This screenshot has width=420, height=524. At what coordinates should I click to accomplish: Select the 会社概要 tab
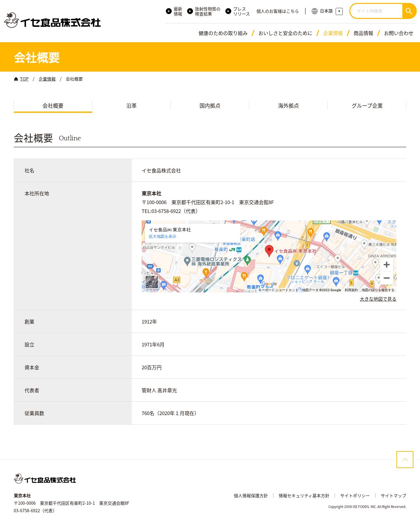(53, 106)
